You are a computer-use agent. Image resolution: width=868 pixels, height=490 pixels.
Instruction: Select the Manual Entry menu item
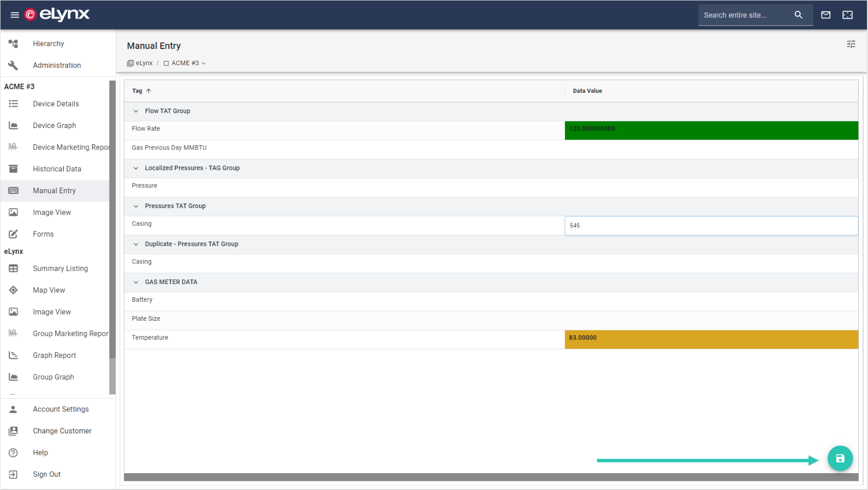click(x=55, y=191)
